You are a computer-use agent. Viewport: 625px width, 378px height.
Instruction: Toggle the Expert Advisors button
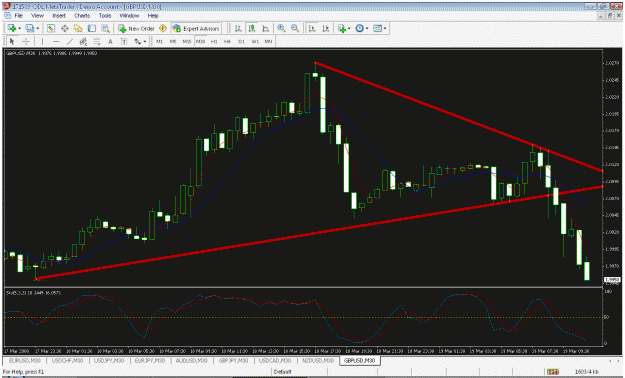tap(196, 28)
